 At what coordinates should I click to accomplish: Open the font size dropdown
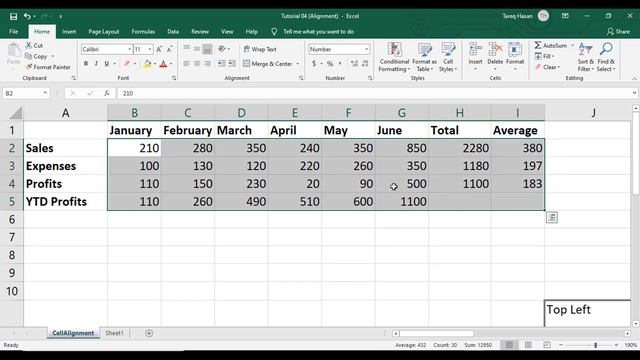tap(150, 49)
